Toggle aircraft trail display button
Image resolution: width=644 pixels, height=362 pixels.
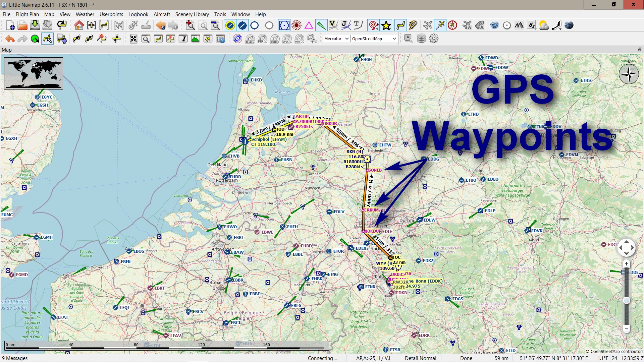tap(440, 25)
